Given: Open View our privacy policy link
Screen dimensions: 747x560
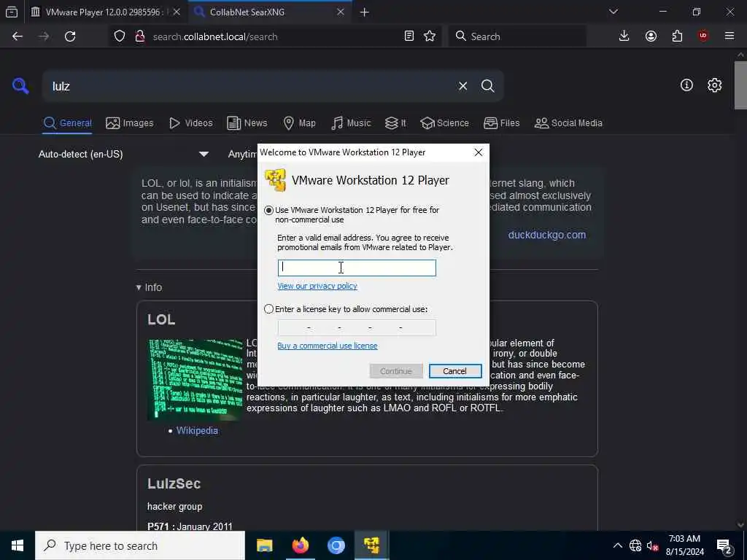Looking at the screenshot, I should [317, 286].
